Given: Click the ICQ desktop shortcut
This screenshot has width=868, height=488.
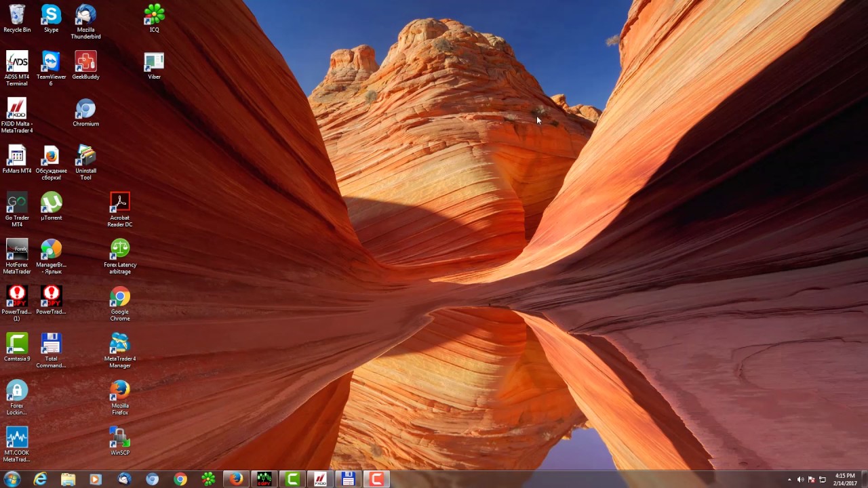Looking at the screenshot, I should pos(154,18).
